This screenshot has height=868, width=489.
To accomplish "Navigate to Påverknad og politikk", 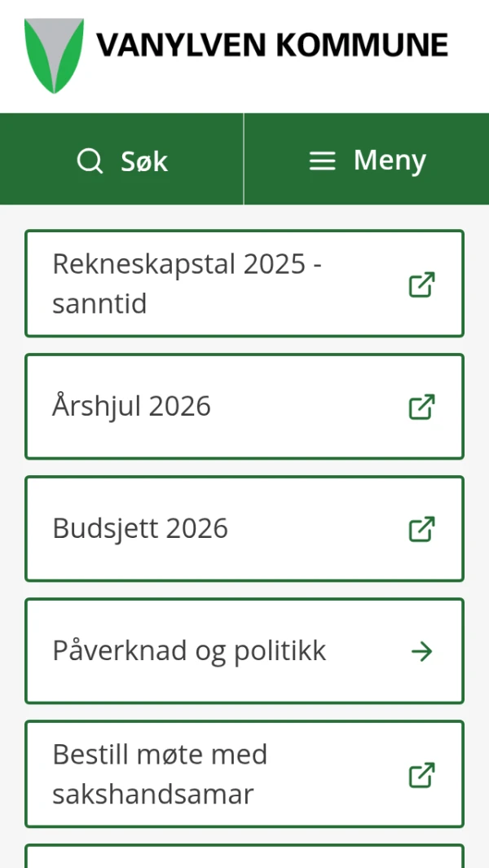I will pyautogui.click(x=189, y=650).
